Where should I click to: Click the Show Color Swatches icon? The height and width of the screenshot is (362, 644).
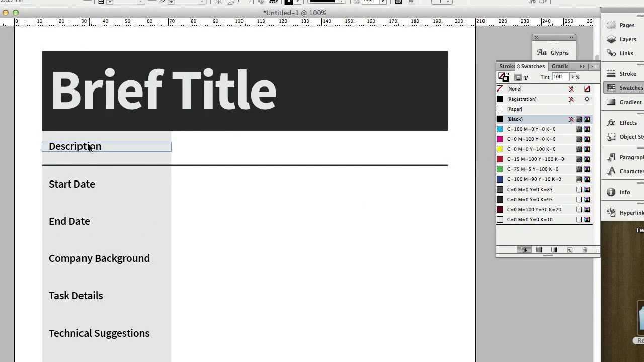pyautogui.click(x=539, y=250)
